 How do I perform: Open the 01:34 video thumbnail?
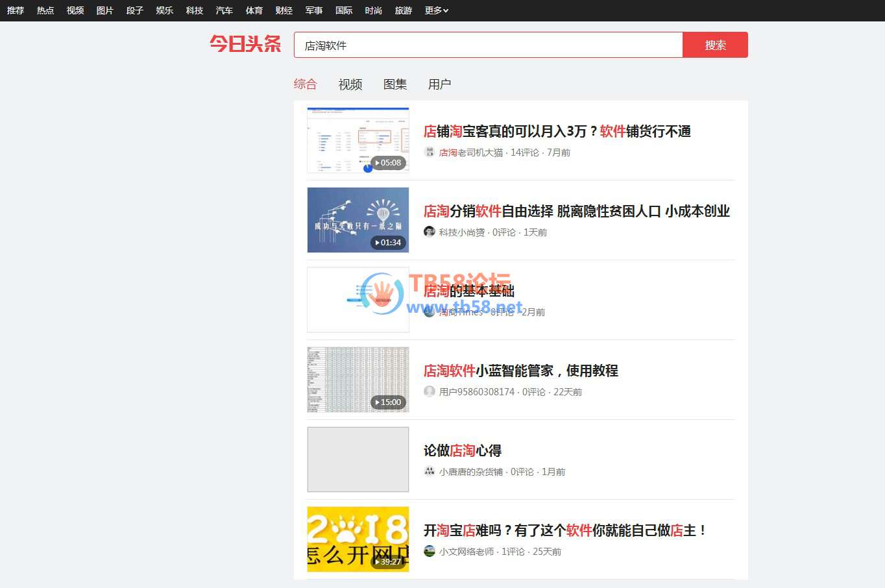358,220
